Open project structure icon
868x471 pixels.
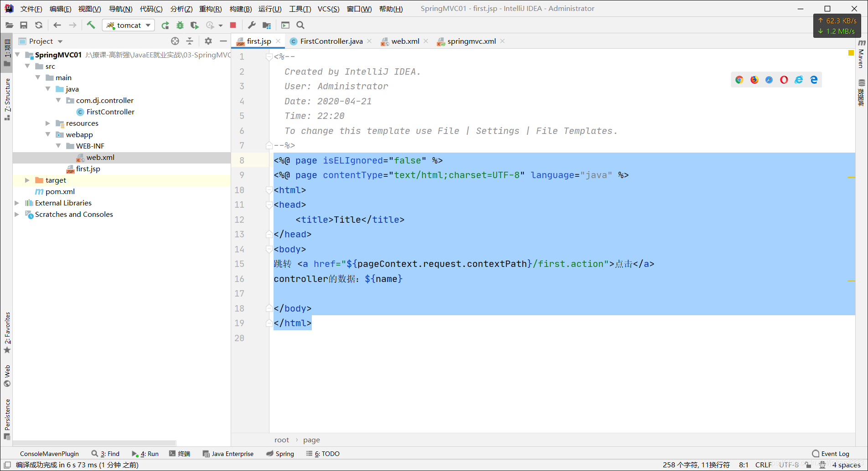[267, 26]
